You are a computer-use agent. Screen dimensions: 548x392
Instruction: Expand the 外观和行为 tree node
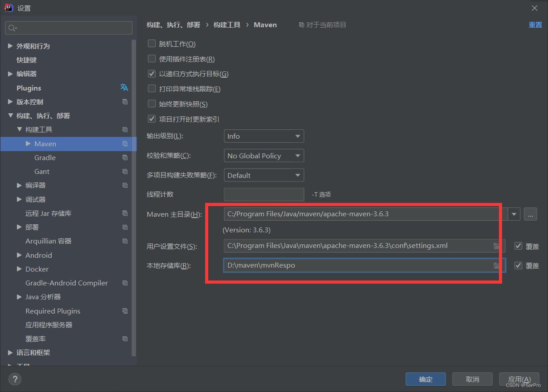[x=10, y=46]
